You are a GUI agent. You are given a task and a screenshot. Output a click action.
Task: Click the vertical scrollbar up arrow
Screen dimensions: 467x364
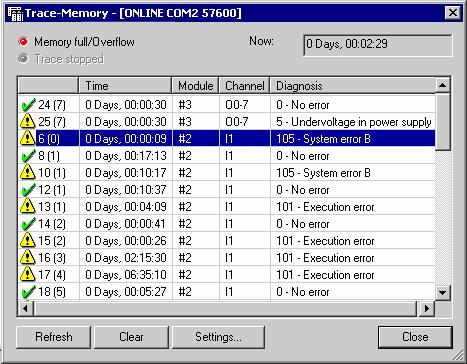point(443,85)
